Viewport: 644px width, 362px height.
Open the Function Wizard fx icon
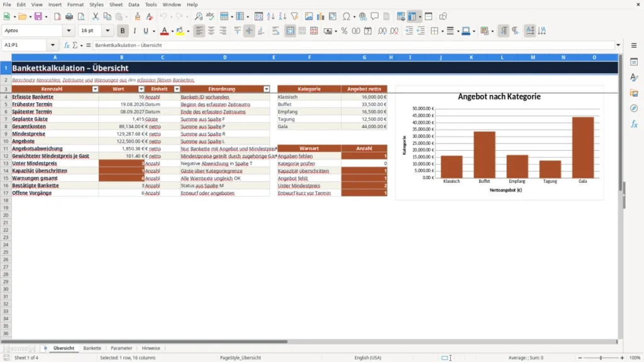click(67, 45)
